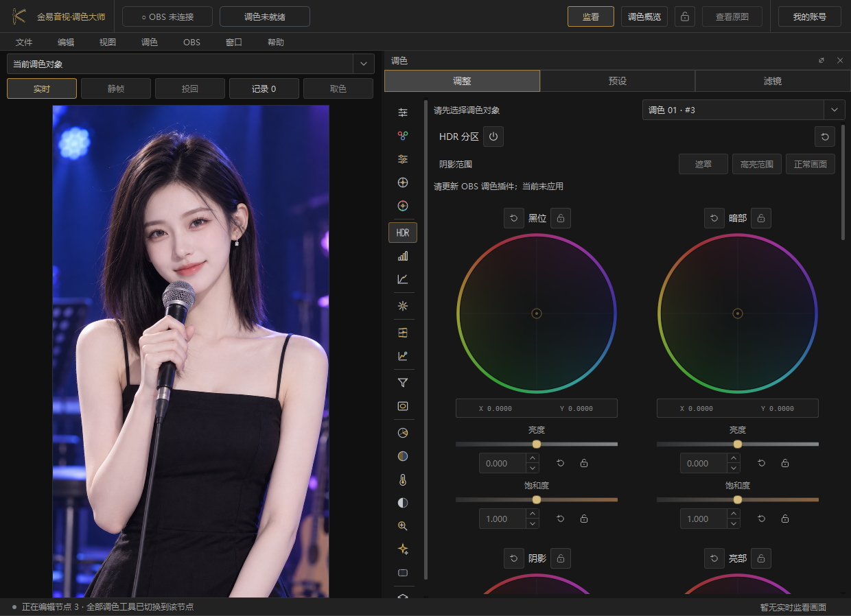Increase 暗部 亮度 value with stepper
The height and width of the screenshot is (616, 851).
tap(734, 459)
